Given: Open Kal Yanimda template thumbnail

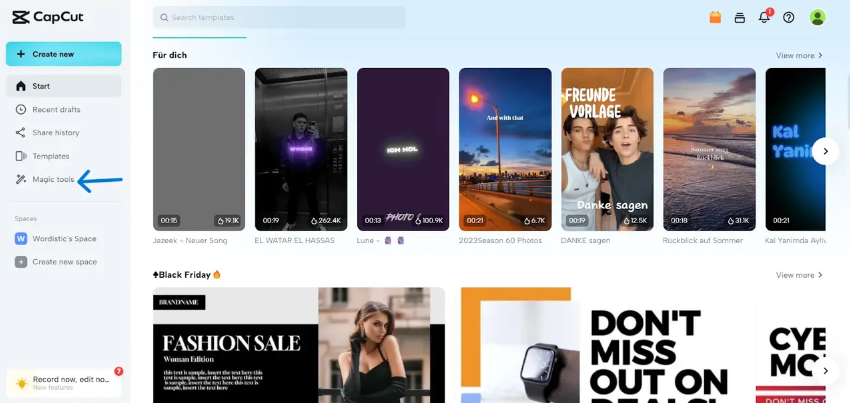Looking at the screenshot, I should click(x=795, y=149).
